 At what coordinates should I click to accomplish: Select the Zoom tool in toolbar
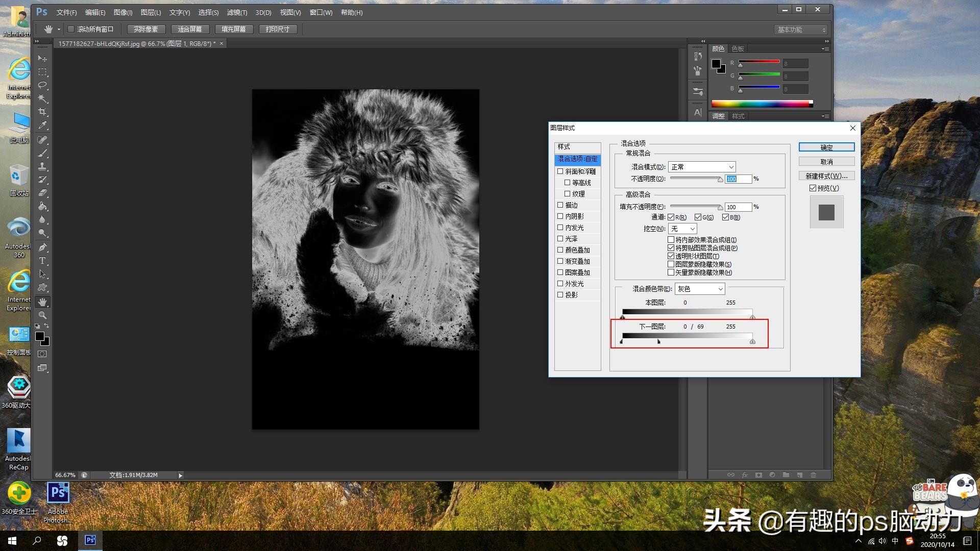[x=42, y=315]
